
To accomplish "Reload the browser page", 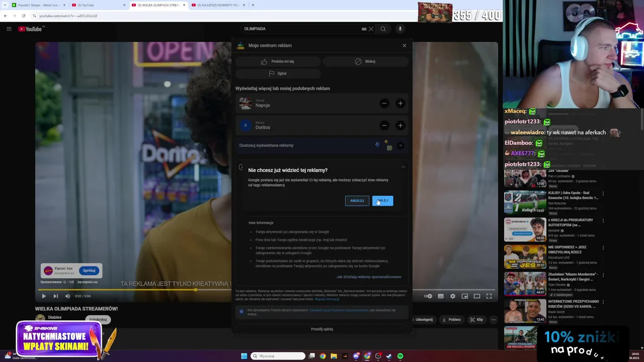I will (x=24, y=16).
